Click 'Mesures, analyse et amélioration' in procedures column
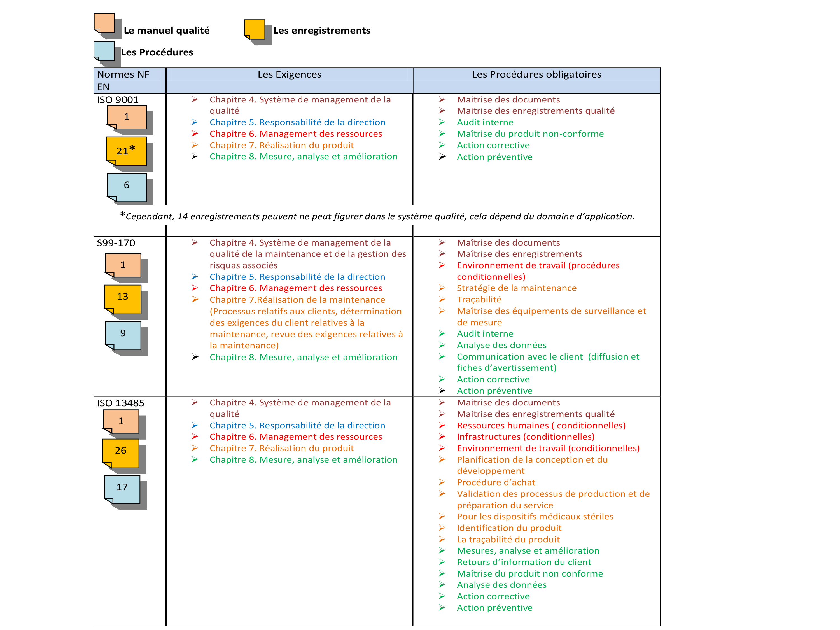Image resolution: width=840 pixels, height=630 pixels. pos(528,551)
